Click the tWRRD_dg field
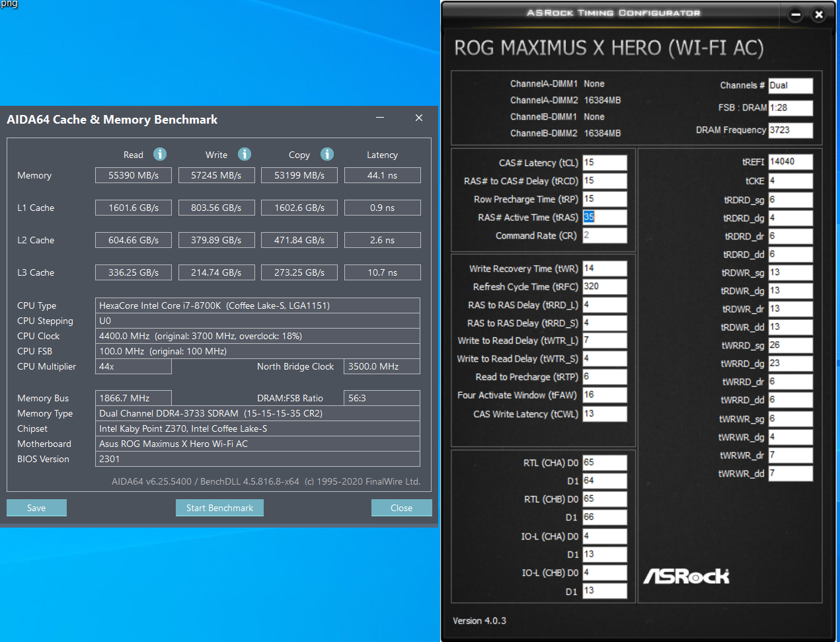The width and height of the screenshot is (840, 642). click(x=790, y=363)
